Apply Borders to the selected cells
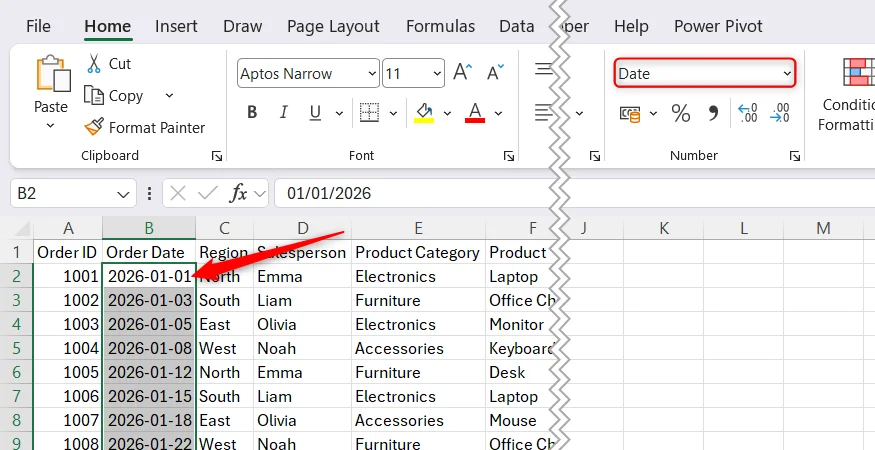The width and height of the screenshot is (875, 450). point(369,113)
